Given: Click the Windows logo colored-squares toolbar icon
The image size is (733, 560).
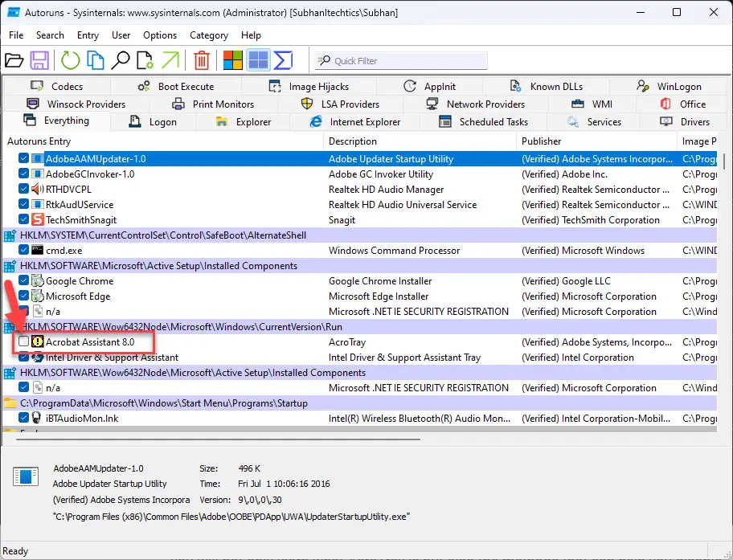Looking at the screenshot, I should click(x=231, y=60).
